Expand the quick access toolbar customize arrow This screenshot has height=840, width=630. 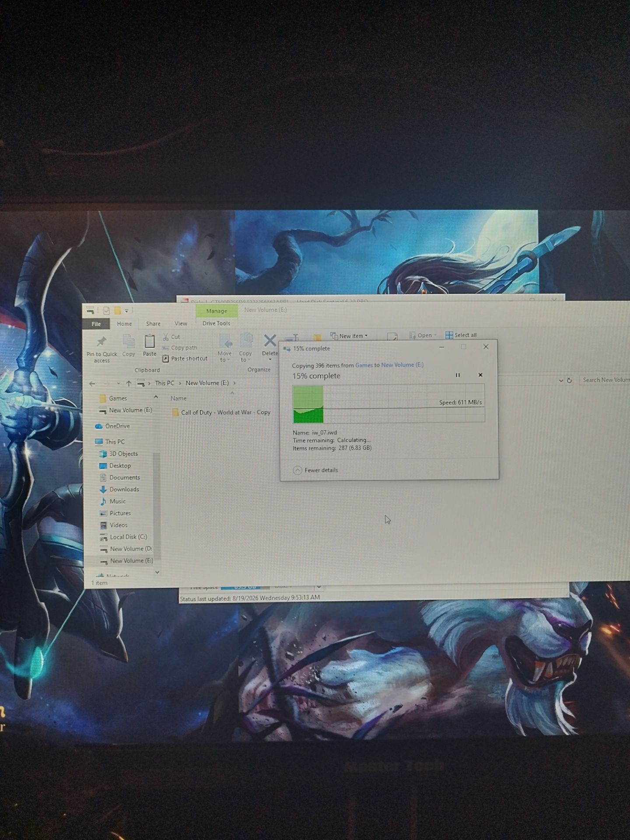click(x=126, y=311)
